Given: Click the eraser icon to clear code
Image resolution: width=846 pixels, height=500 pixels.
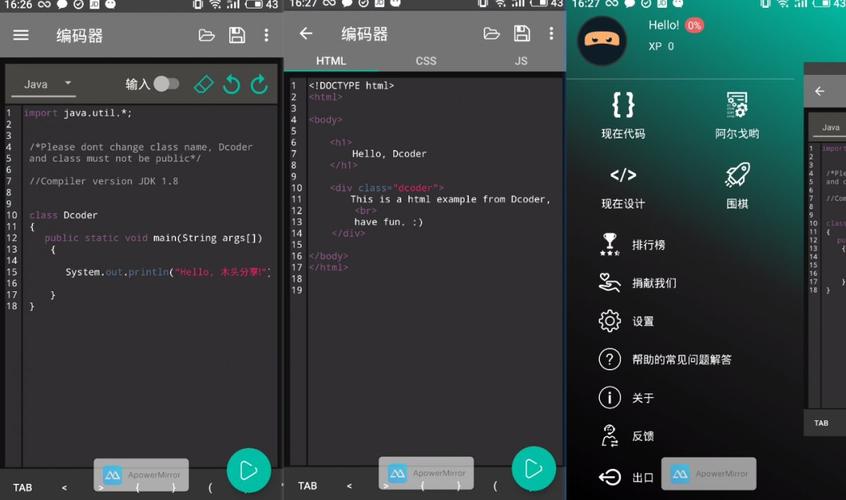Looking at the screenshot, I should 204,84.
